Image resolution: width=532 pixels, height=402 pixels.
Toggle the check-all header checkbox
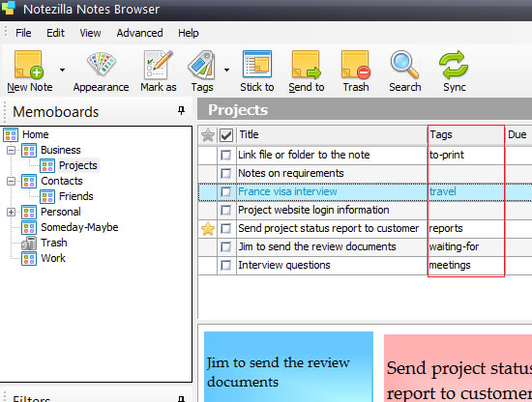point(226,135)
